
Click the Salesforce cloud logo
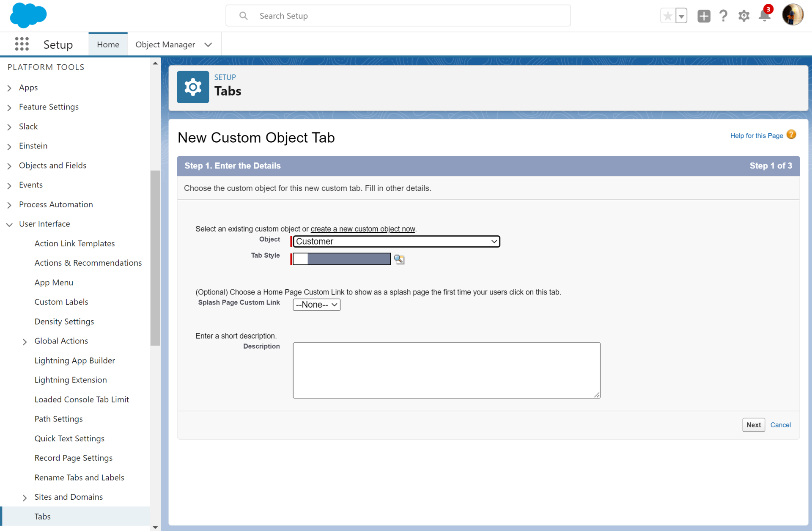pyautogui.click(x=28, y=16)
